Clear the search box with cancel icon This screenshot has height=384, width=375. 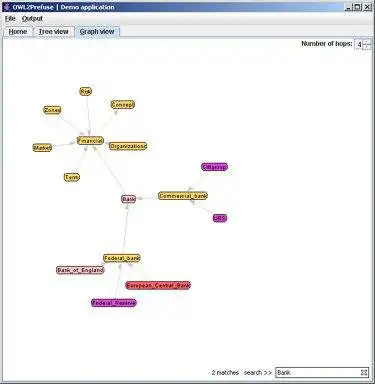[x=364, y=372]
